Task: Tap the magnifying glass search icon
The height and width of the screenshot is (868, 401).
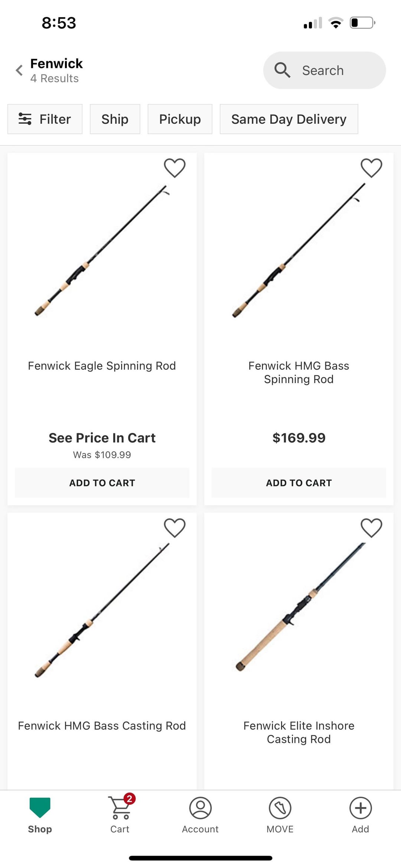Action: 282,70
